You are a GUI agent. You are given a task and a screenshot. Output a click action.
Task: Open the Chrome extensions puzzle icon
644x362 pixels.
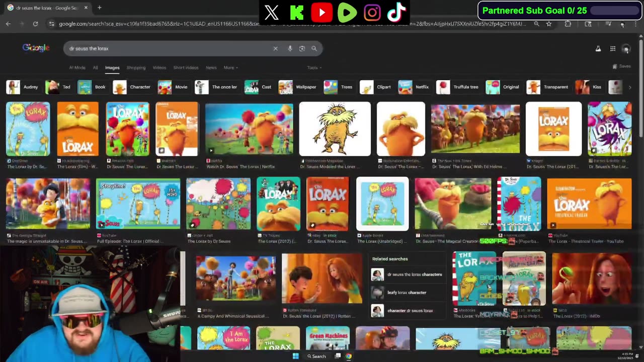(568, 24)
